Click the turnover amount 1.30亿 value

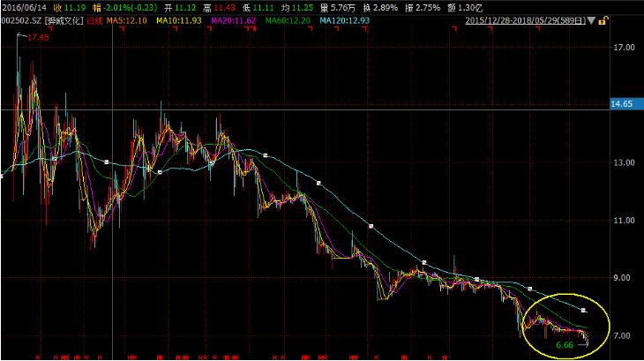[x=470, y=7]
